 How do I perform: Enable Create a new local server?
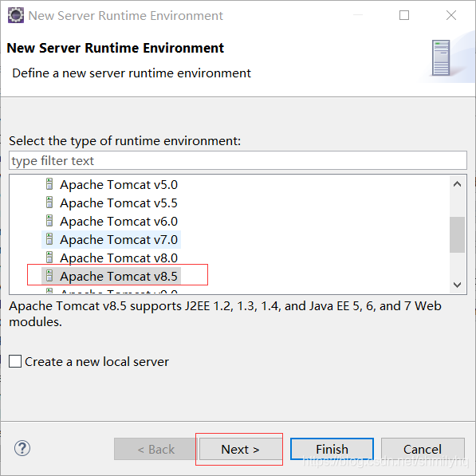[15, 361]
